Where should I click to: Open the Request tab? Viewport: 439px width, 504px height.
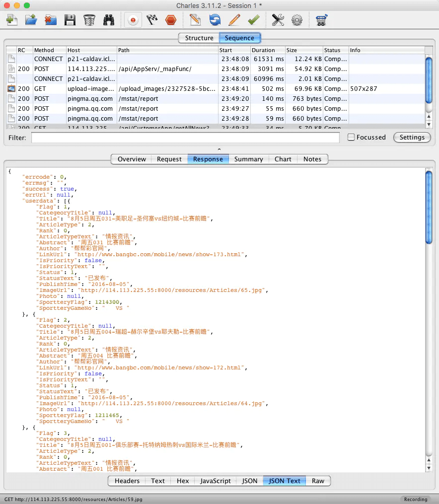169,159
